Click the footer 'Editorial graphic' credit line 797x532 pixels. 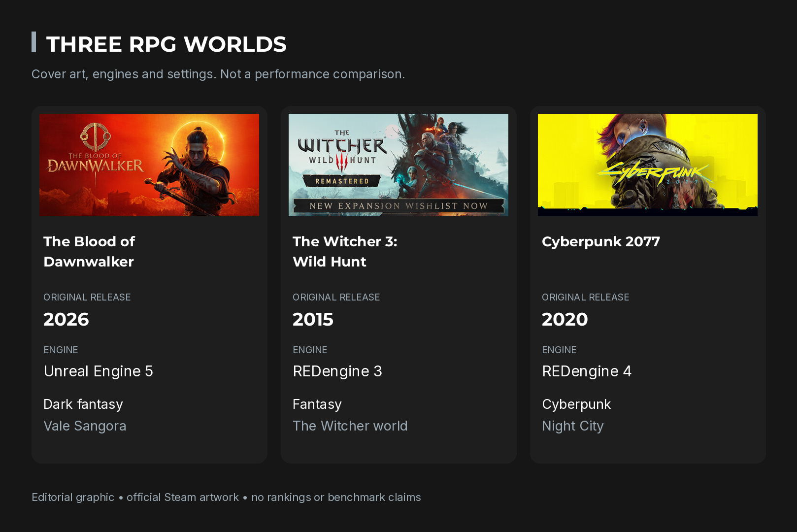click(x=226, y=498)
